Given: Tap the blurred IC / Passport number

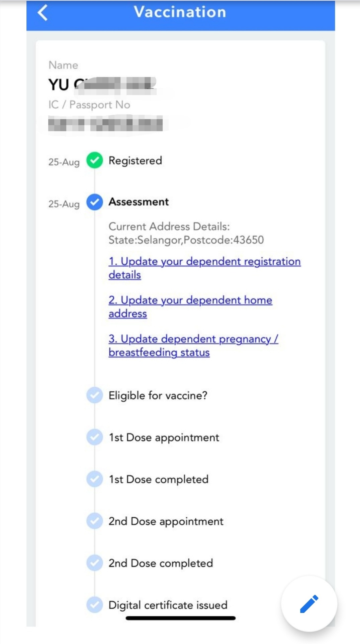Looking at the screenshot, I should pyautogui.click(x=105, y=124).
